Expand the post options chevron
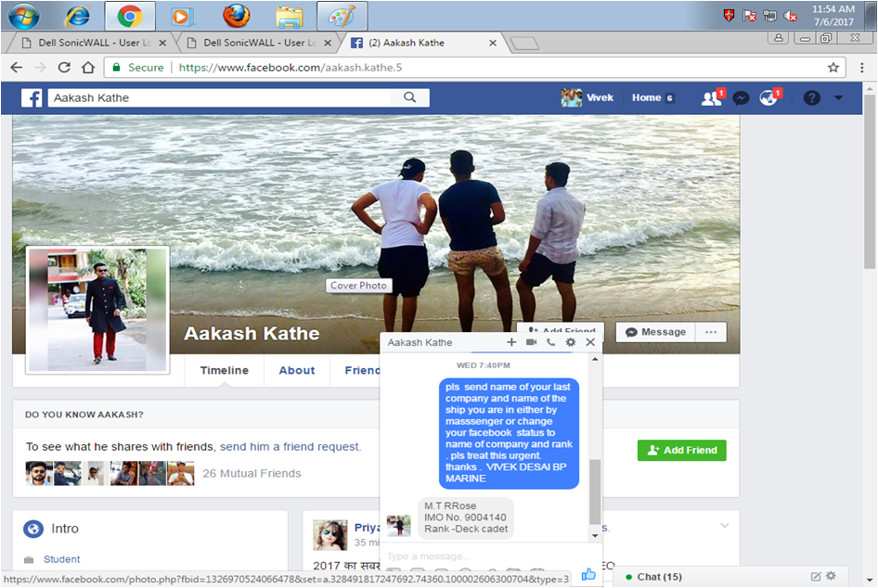Viewport: 878px width, 588px height. [x=724, y=526]
